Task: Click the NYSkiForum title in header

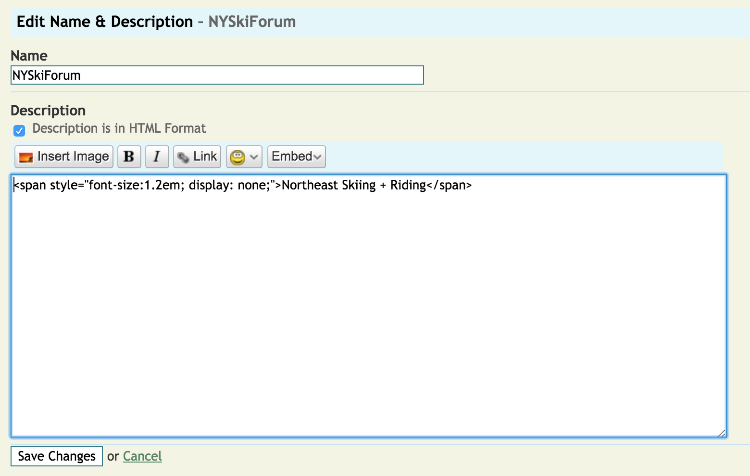Action: (252, 21)
